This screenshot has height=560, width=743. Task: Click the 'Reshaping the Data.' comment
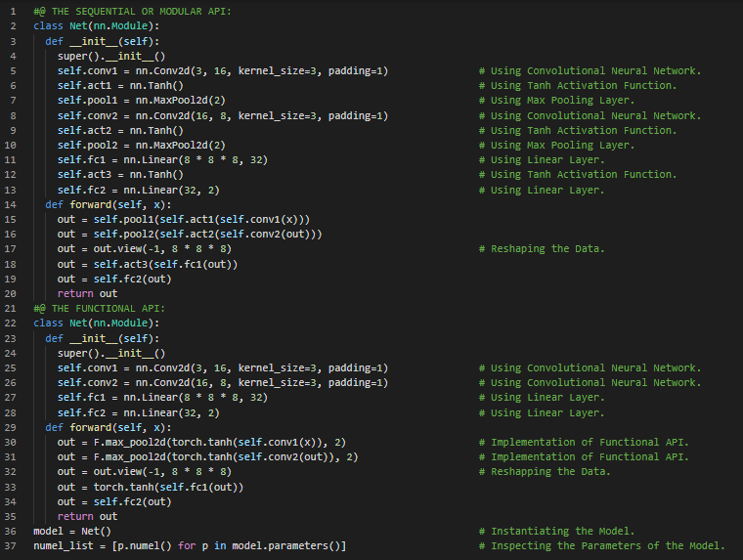pos(546,248)
